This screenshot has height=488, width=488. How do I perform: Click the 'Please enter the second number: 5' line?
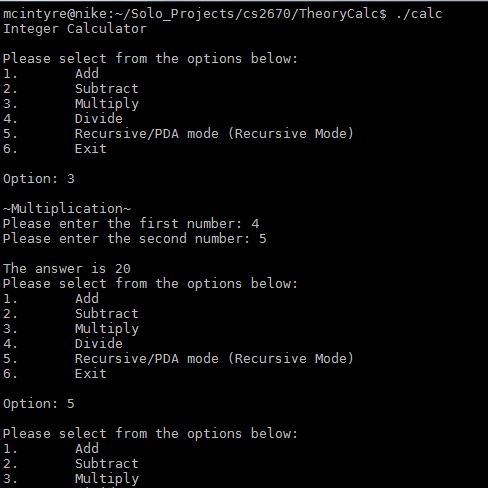tap(135, 239)
